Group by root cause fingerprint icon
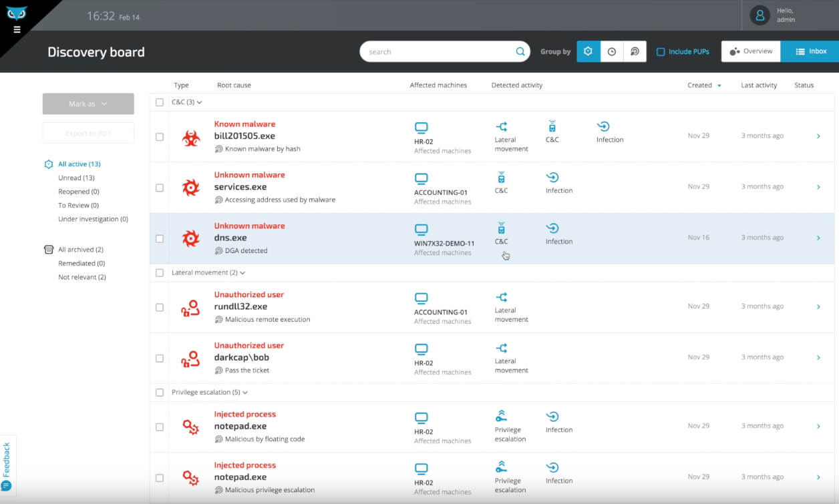The width and height of the screenshot is (839, 504). tap(635, 51)
